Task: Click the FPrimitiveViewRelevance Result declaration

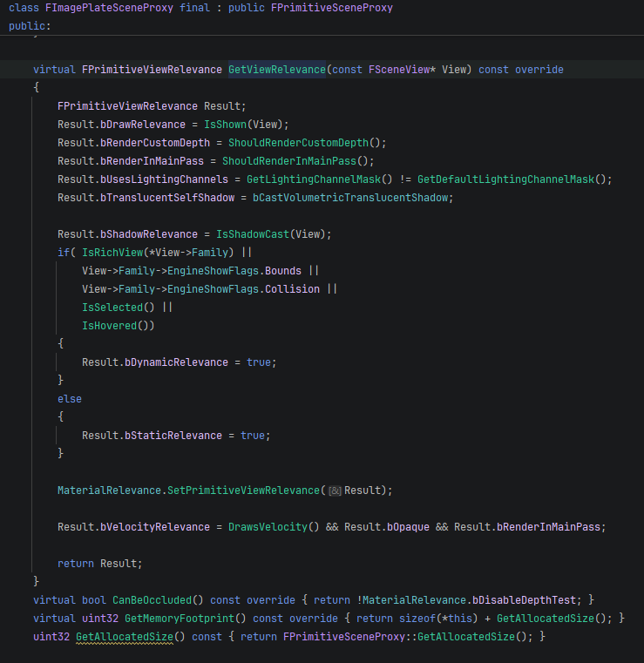Action: tap(152, 106)
